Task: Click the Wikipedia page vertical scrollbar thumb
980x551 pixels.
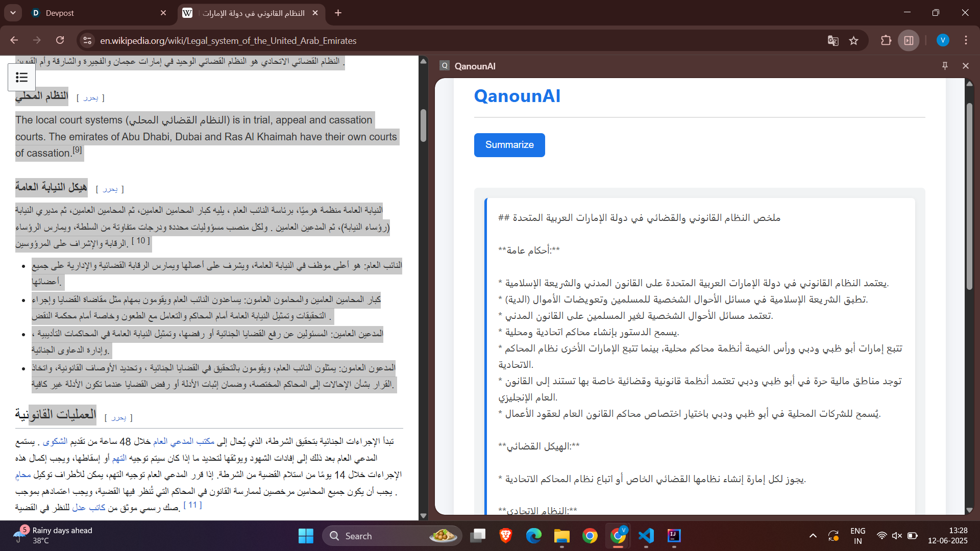Action: tap(423, 125)
